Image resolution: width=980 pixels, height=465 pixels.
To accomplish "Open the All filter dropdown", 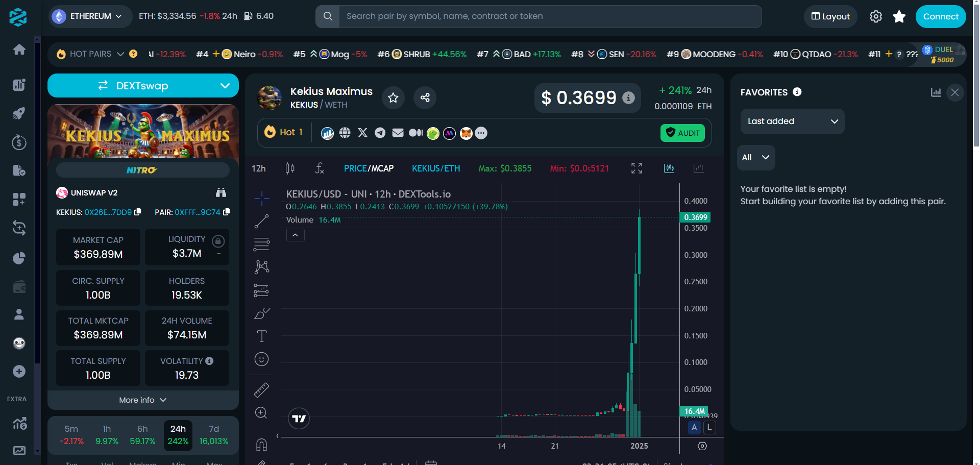I will coord(756,157).
